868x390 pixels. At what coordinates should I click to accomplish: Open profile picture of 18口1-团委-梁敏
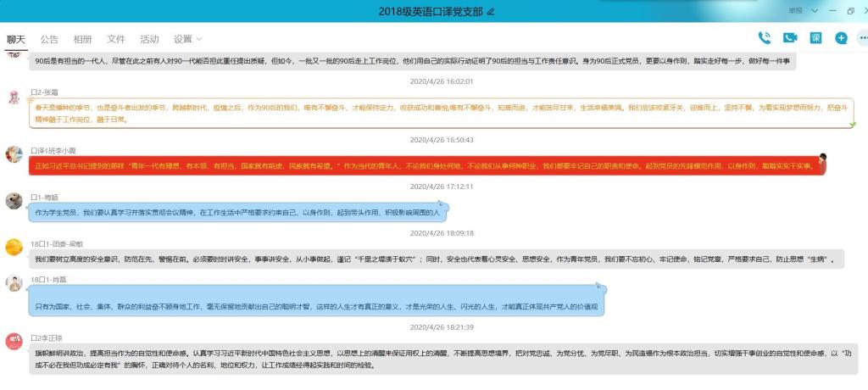pyautogui.click(x=14, y=247)
